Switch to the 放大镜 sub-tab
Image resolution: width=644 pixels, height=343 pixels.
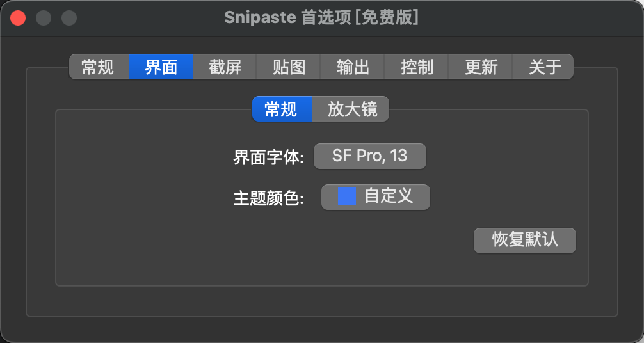point(351,109)
